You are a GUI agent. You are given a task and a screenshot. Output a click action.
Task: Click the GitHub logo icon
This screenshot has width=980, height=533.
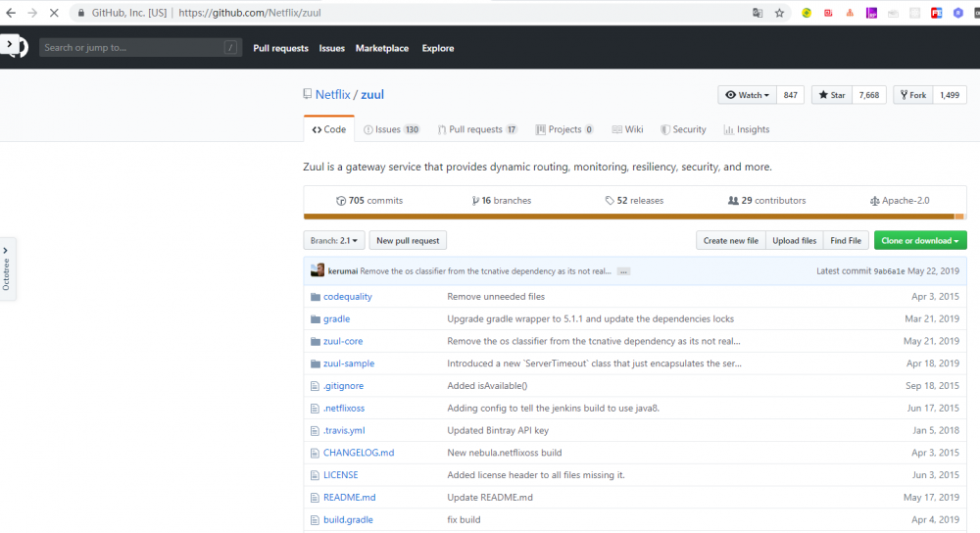point(14,46)
